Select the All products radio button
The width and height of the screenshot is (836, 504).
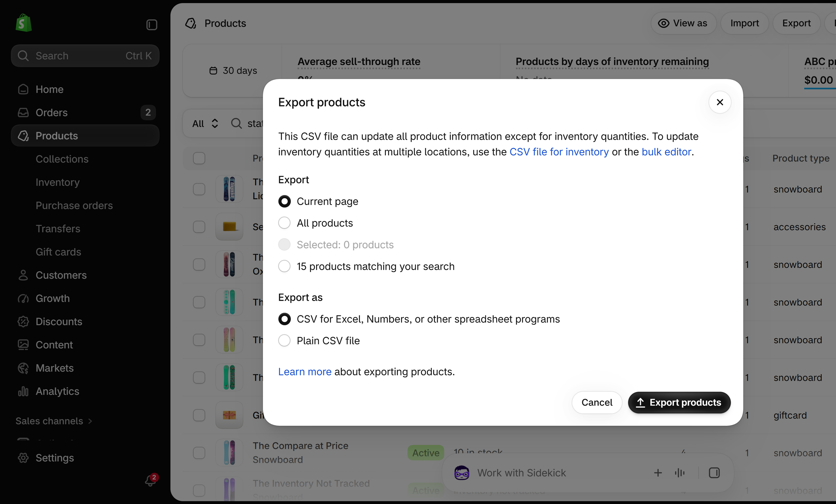point(284,223)
